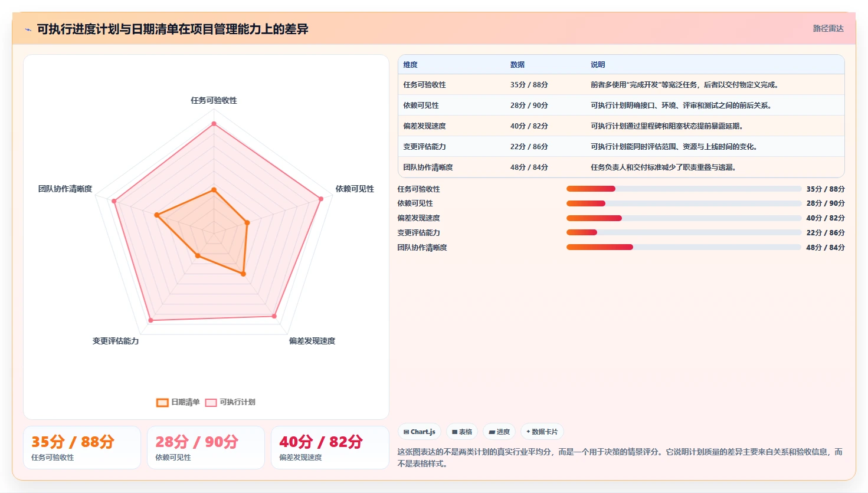Click the 团队协作清晰度 progress bar
Image resolution: width=868 pixels, height=493 pixels.
click(x=684, y=247)
